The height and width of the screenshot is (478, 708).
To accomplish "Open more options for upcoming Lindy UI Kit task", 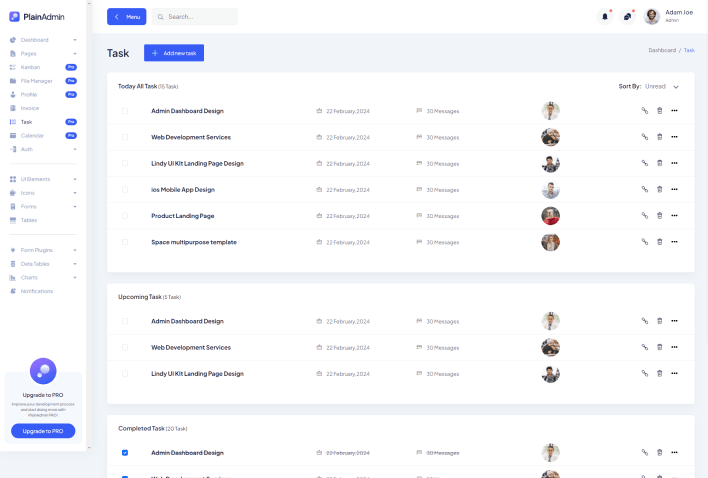I will pos(674,374).
